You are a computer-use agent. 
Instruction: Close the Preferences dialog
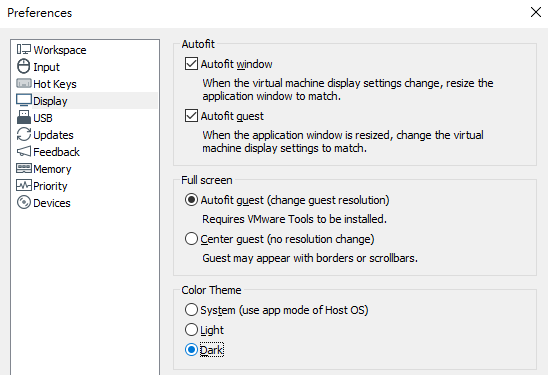[x=535, y=12]
